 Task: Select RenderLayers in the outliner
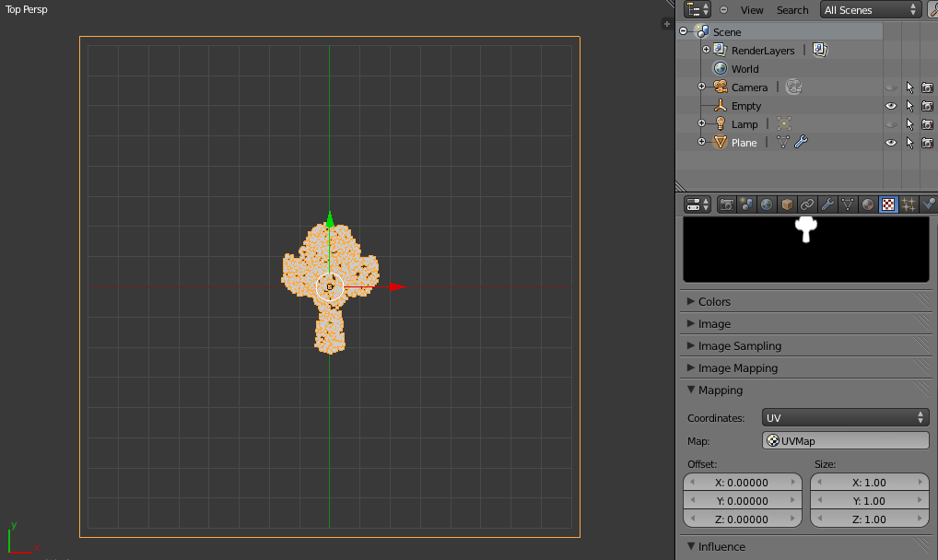click(763, 51)
